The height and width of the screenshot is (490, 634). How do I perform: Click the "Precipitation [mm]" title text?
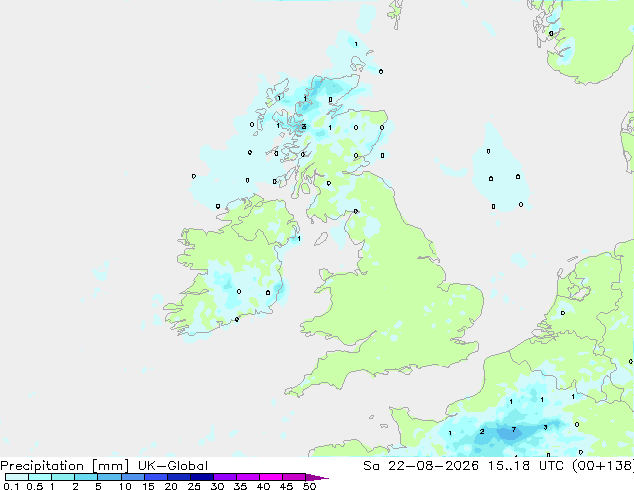(x=64, y=466)
